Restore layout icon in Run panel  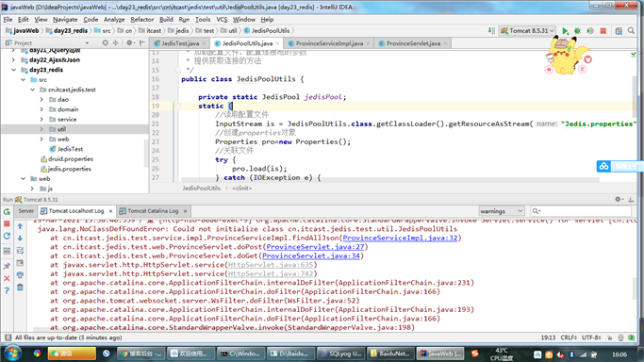tap(7, 251)
